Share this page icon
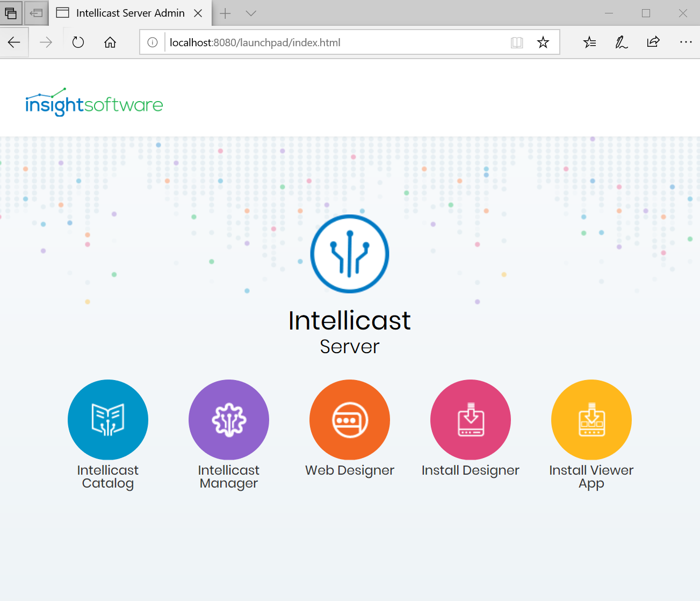The height and width of the screenshot is (601, 700). (x=653, y=42)
